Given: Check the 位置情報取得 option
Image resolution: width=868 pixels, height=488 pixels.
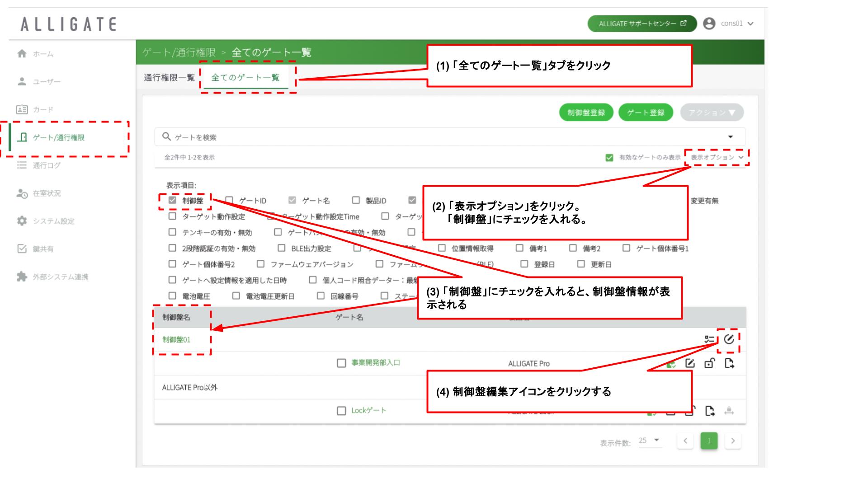Looking at the screenshot, I should click(442, 248).
